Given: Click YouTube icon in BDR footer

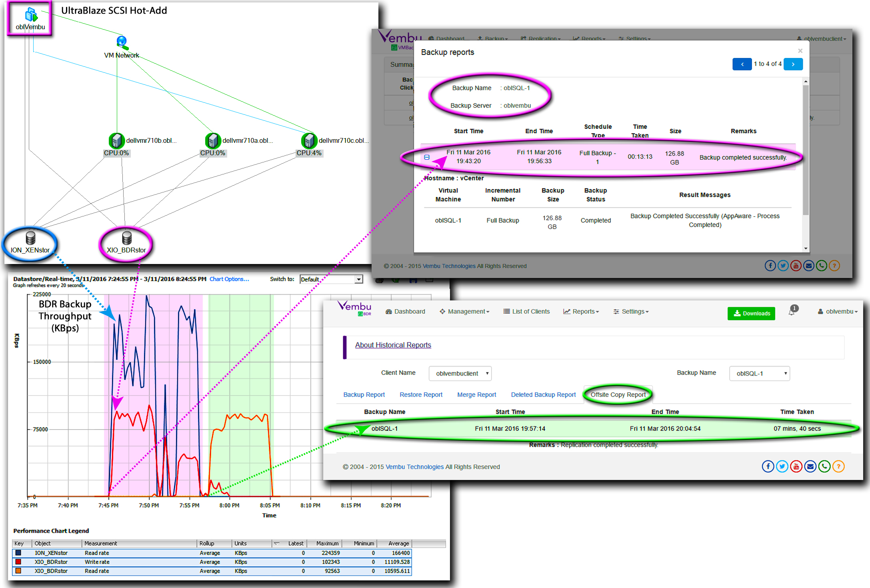Looking at the screenshot, I should [x=796, y=466].
